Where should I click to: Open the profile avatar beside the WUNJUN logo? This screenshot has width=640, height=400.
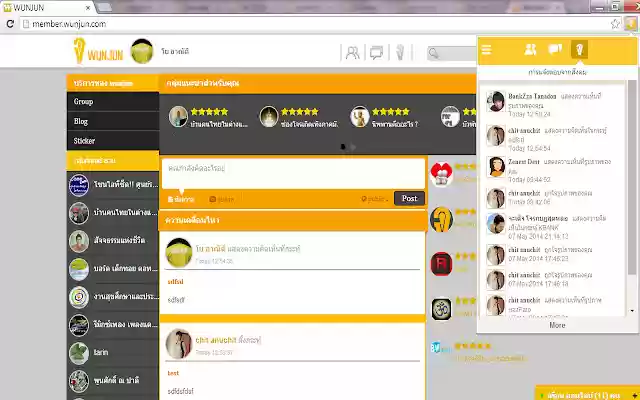[142, 51]
